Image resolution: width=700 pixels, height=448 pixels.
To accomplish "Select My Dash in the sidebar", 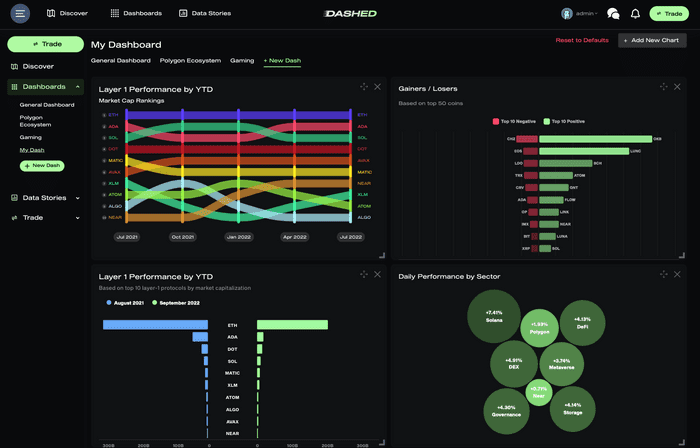I will pos(32,150).
